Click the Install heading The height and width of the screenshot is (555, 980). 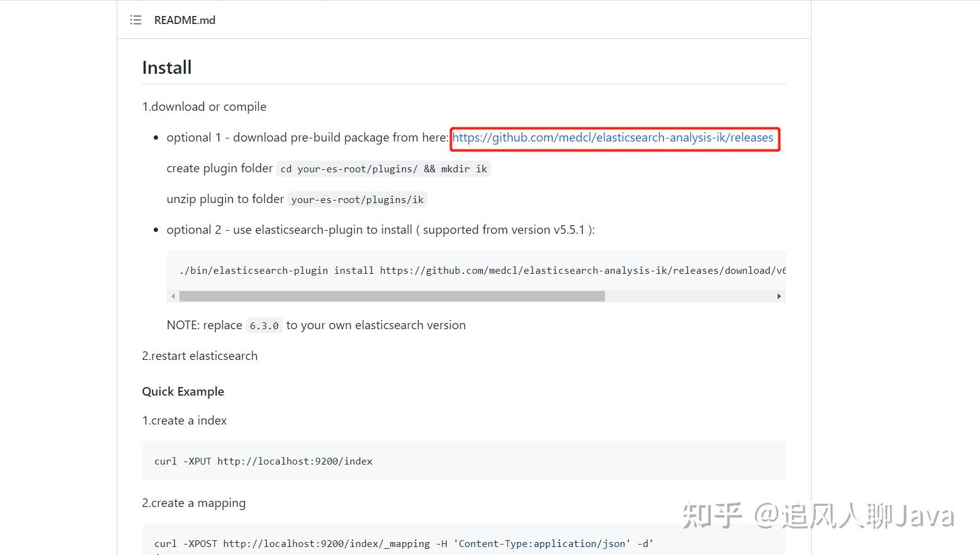tap(167, 67)
